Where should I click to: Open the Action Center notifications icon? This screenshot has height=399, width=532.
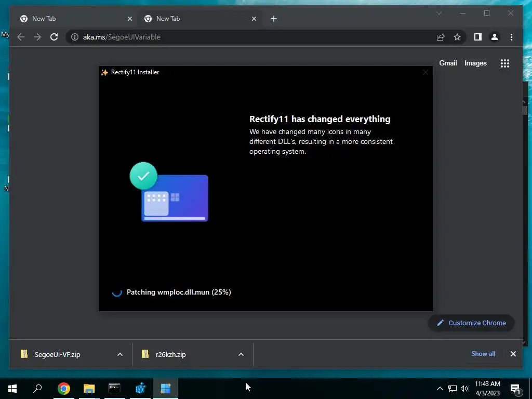(515, 389)
